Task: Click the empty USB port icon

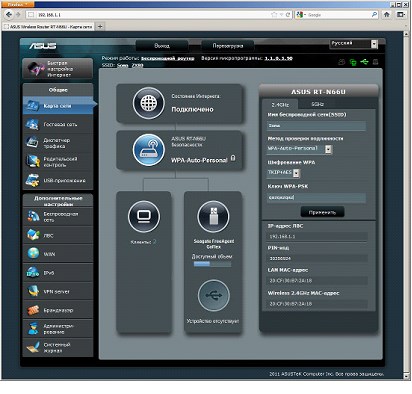Action: (213, 295)
